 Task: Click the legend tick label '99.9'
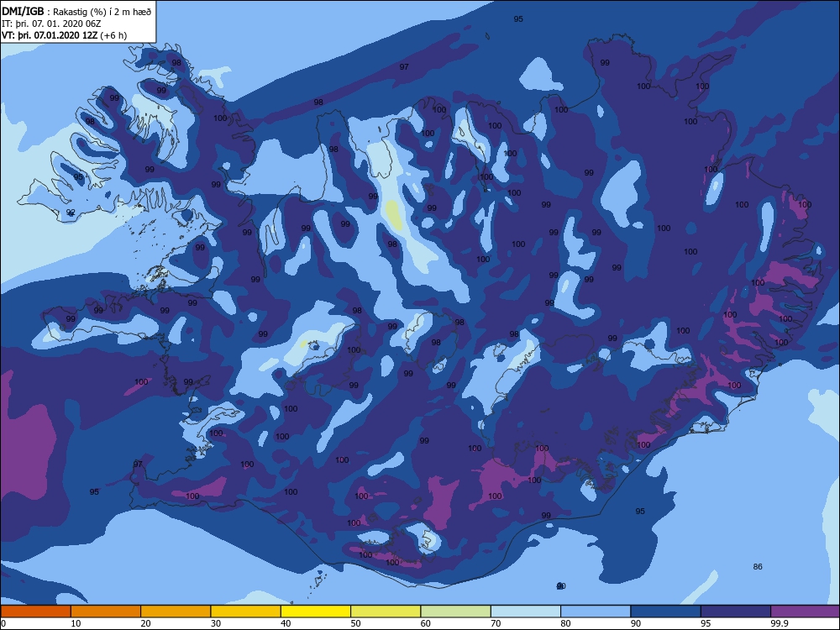coord(779,623)
